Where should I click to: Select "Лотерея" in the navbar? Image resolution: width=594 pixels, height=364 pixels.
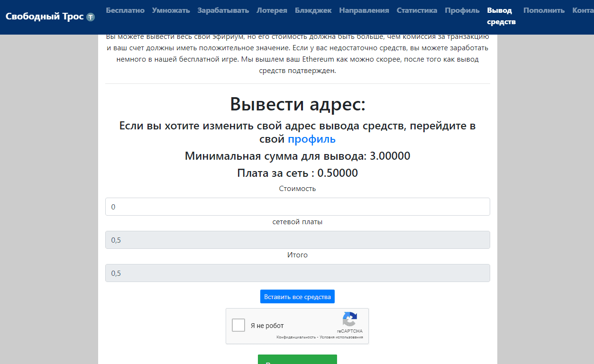[x=272, y=10]
